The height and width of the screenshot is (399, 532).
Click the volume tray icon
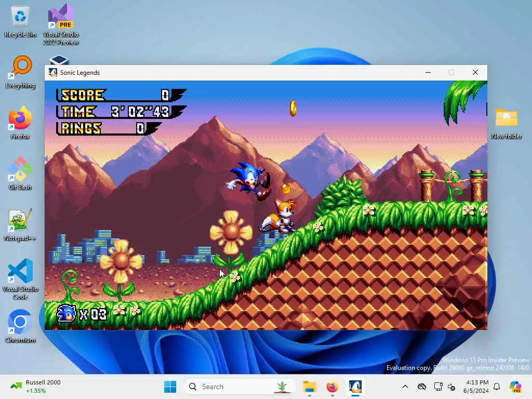(451, 387)
